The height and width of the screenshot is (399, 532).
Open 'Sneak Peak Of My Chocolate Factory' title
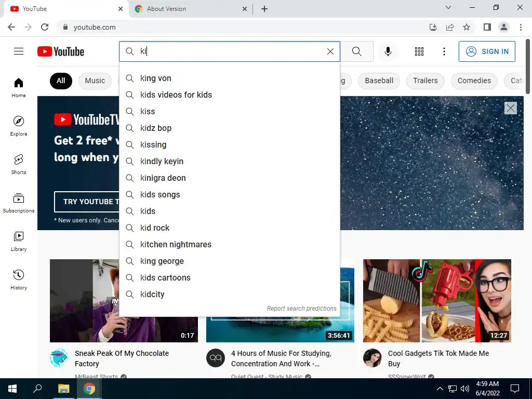(x=122, y=358)
